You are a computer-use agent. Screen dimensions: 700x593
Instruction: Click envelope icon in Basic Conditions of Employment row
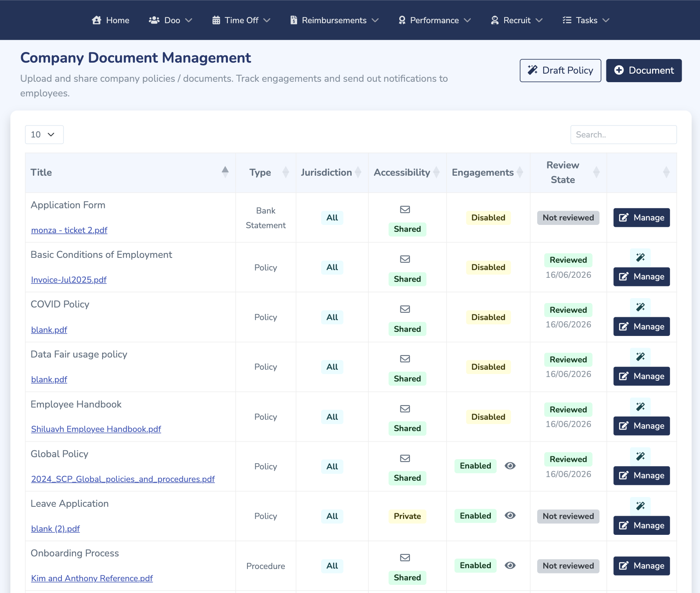[x=405, y=259]
